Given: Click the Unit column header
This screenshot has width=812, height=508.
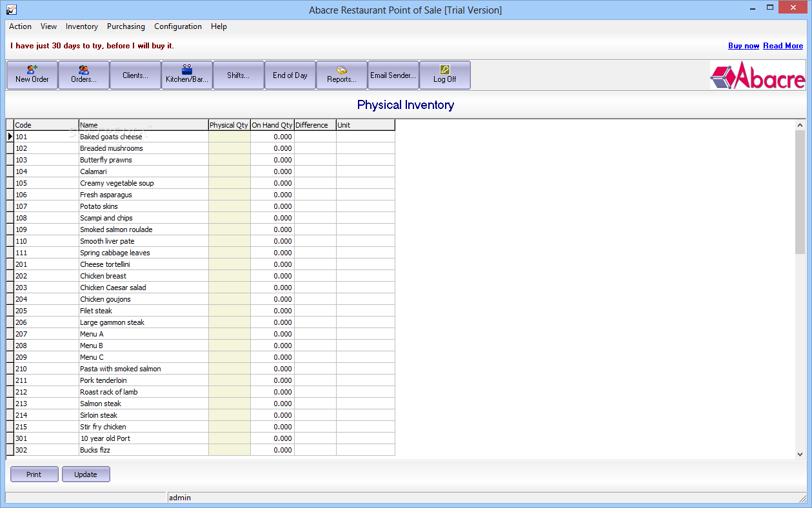Looking at the screenshot, I should [366, 125].
